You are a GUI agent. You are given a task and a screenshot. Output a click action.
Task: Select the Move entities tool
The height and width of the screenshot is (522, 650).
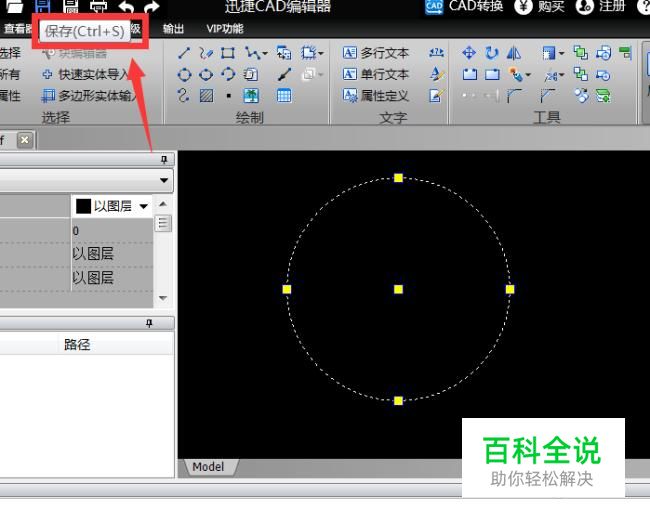coord(469,53)
